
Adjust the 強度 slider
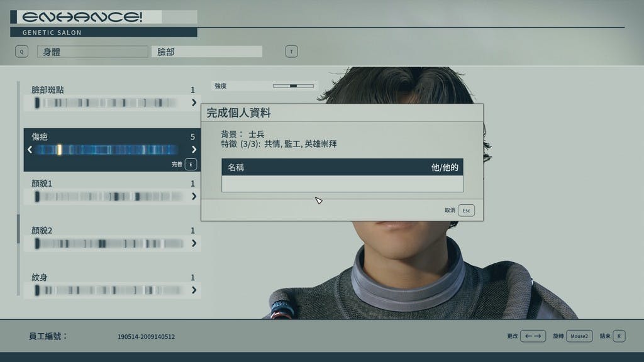tap(293, 85)
